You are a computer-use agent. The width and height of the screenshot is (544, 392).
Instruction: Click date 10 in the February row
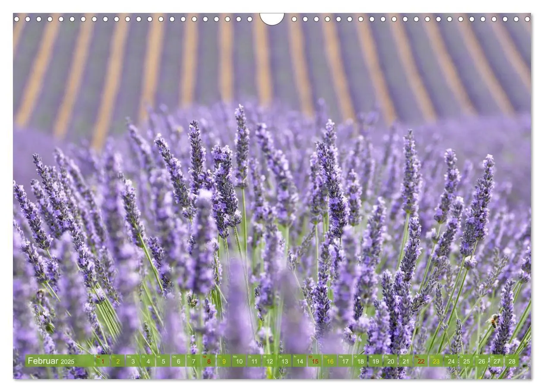coord(239,361)
